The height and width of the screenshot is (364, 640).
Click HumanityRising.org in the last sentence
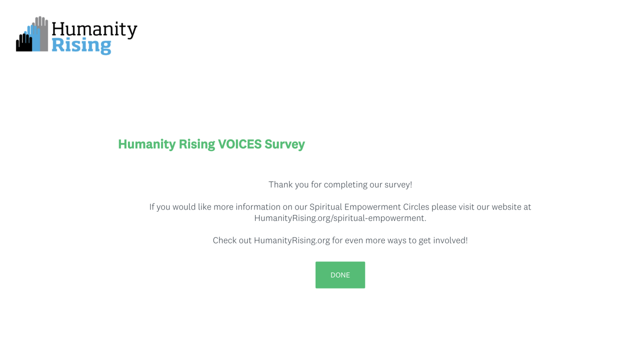291,240
